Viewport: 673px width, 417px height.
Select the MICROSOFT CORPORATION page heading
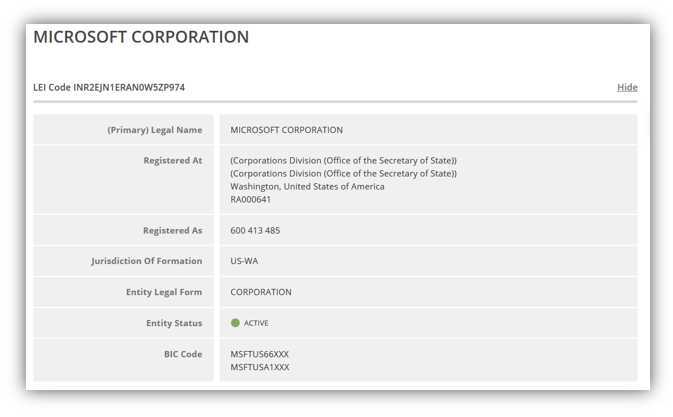(x=141, y=37)
